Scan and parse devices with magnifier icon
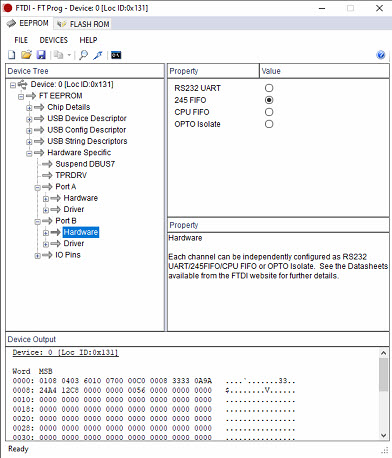Screen dimensions: 392x458 point(83,55)
